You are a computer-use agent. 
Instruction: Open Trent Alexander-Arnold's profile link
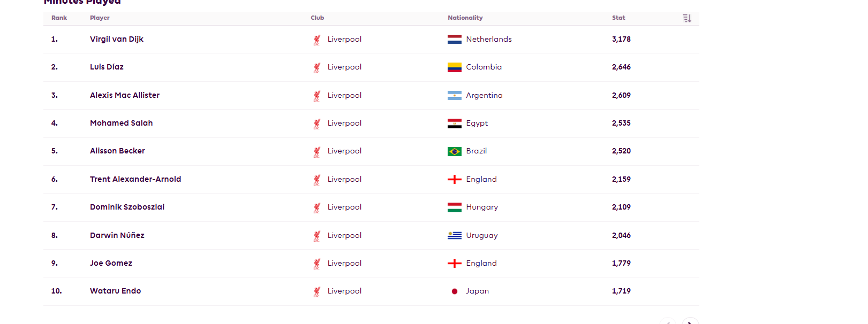point(135,179)
